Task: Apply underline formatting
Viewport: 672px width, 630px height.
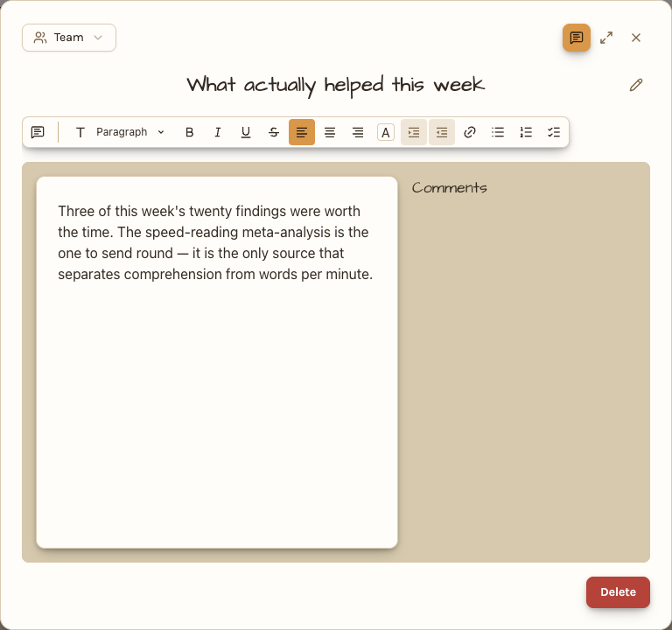Action: (x=246, y=132)
